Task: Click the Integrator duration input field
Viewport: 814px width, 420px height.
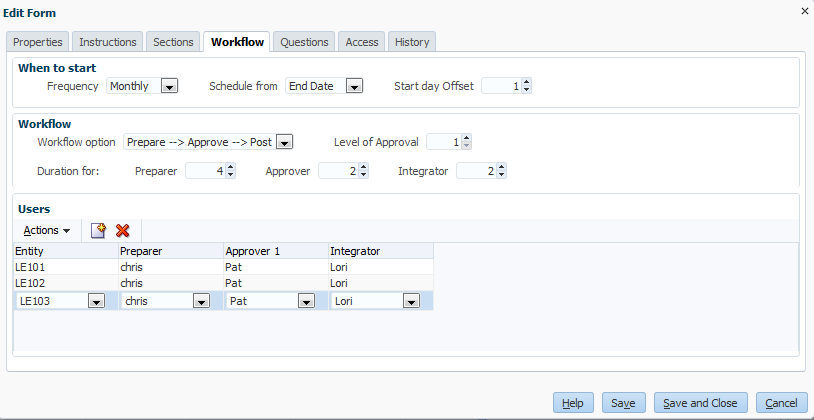Action: tap(476, 172)
